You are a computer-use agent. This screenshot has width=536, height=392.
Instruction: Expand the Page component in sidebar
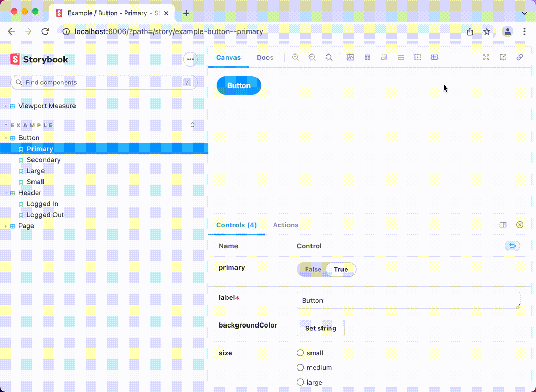tap(5, 226)
